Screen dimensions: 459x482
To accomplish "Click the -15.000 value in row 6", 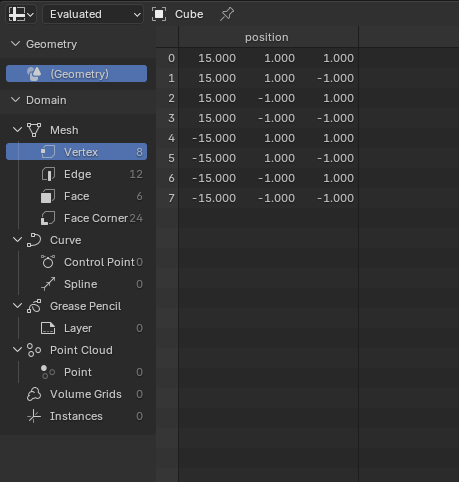I will coord(214,178).
